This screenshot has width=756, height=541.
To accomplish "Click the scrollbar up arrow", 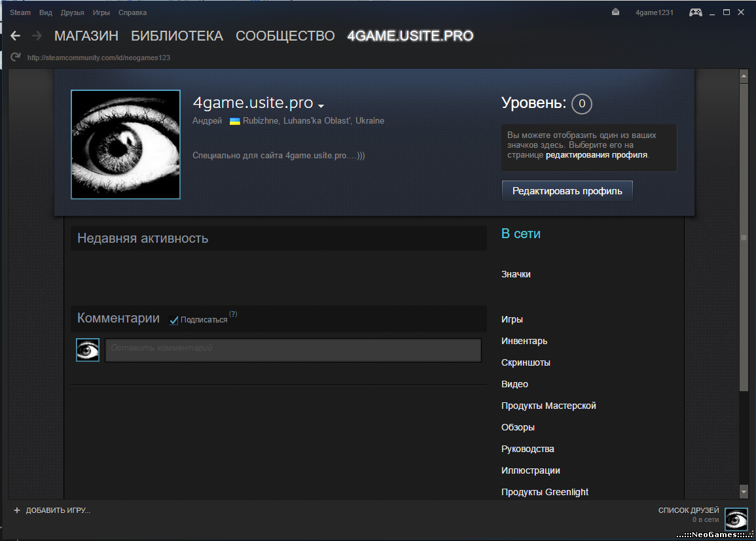I will (744, 76).
